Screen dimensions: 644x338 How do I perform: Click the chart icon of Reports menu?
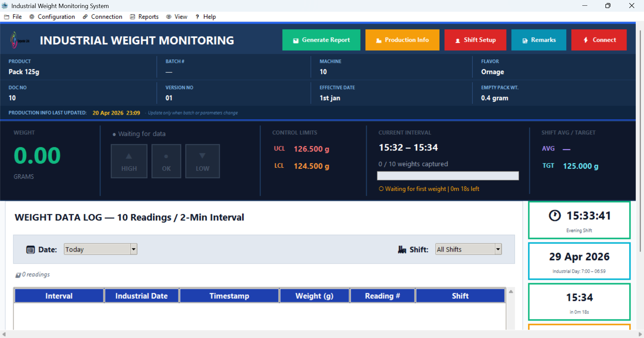point(132,17)
